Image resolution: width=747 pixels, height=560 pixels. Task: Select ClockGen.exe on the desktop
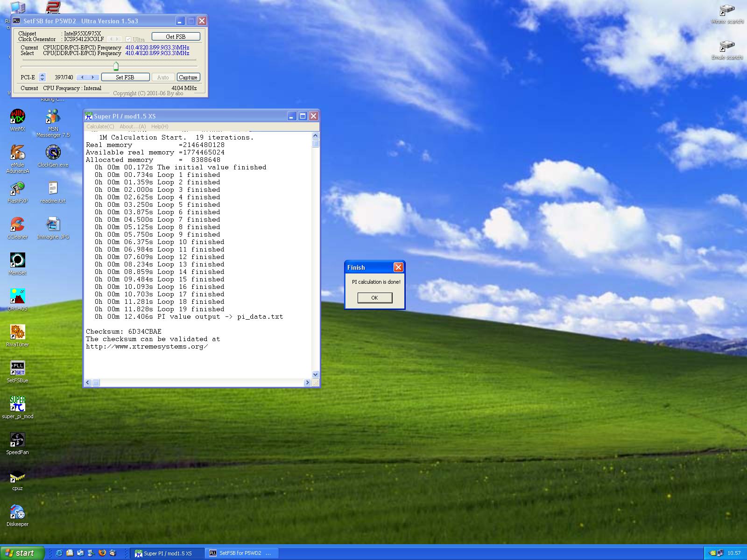(x=53, y=156)
